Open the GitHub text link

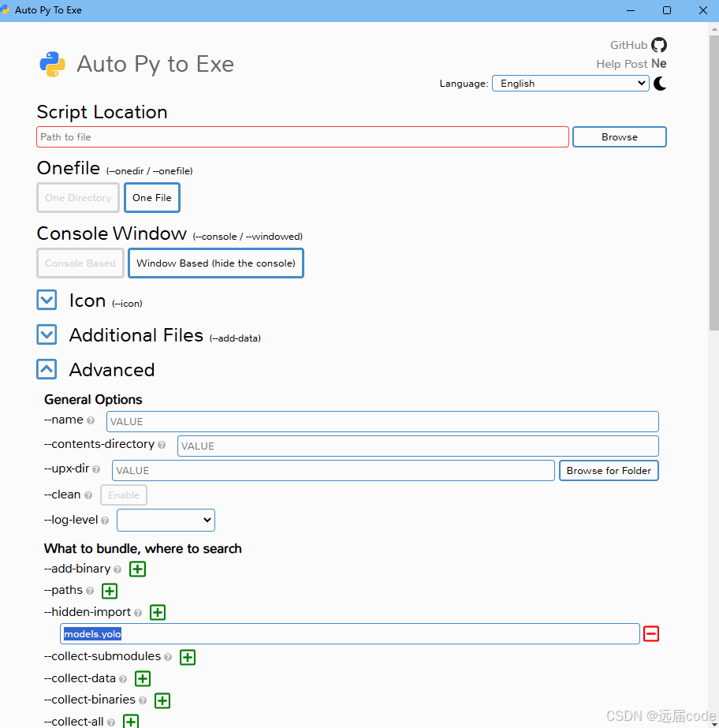628,45
